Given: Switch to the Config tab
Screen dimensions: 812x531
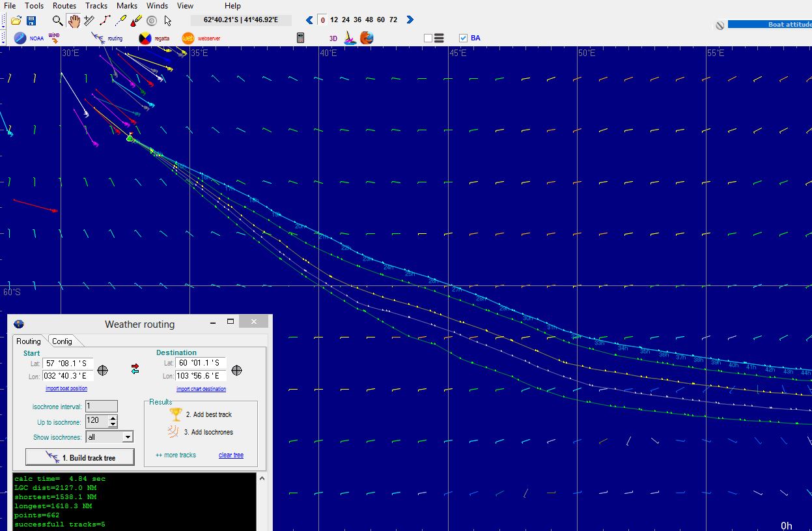Looking at the screenshot, I should [x=63, y=341].
